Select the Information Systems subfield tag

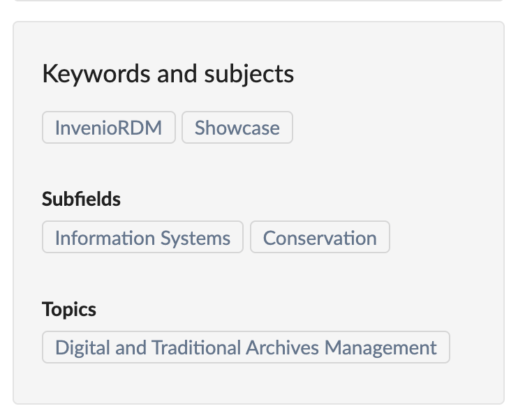(142, 238)
